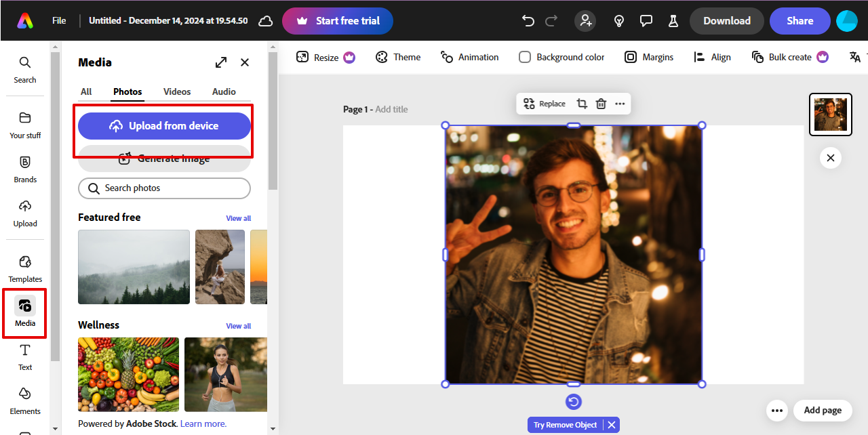The height and width of the screenshot is (435, 868).
Task: Open more options on image toolbar
Action: [620, 104]
